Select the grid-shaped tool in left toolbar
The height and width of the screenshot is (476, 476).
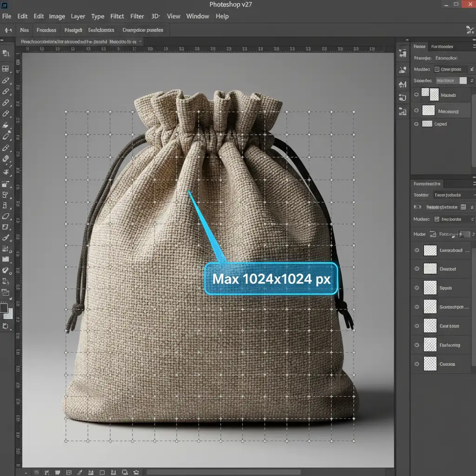click(6, 69)
